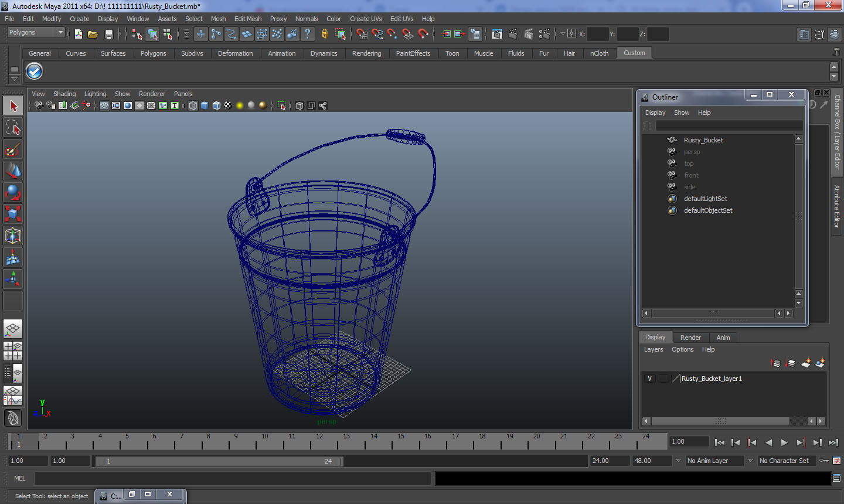Toggle Rusty_Bucket_layer1 visibility V box

click(649, 379)
